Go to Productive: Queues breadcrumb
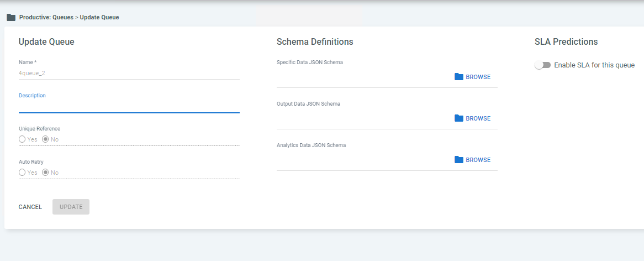 click(46, 18)
